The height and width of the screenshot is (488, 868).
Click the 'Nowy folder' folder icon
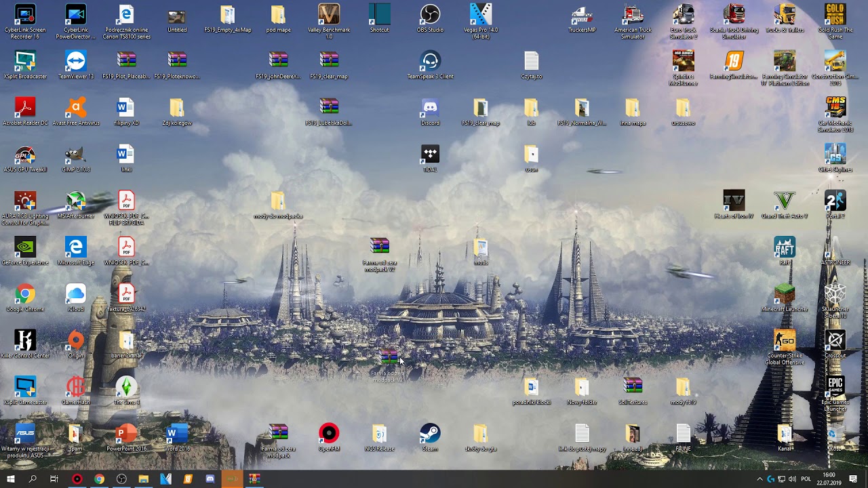click(582, 392)
